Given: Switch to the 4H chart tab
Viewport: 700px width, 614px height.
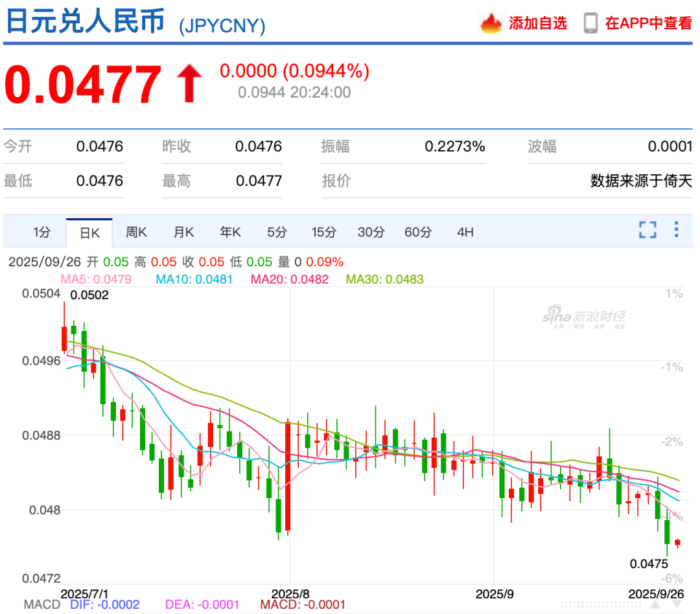Looking at the screenshot, I should (465, 232).
